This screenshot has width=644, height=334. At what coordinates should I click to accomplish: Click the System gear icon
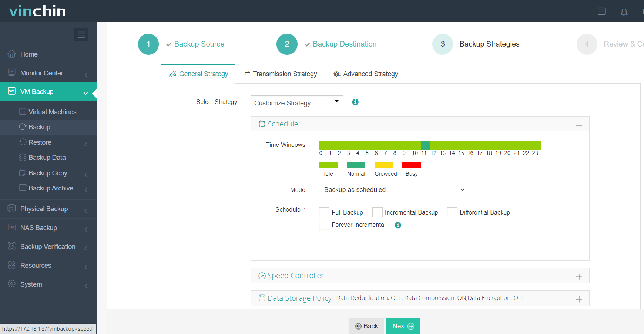pos(12,284)
